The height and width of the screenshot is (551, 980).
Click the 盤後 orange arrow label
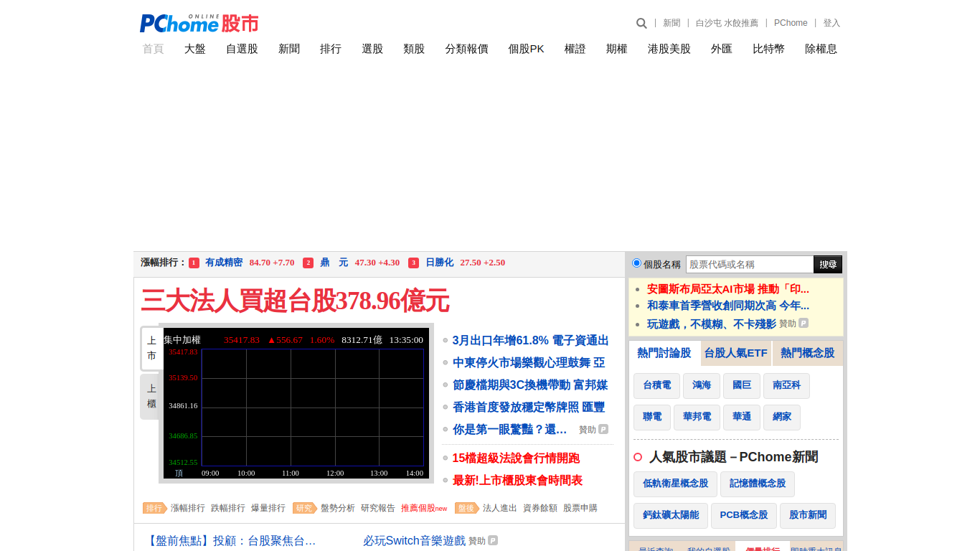tap(467, 508)
